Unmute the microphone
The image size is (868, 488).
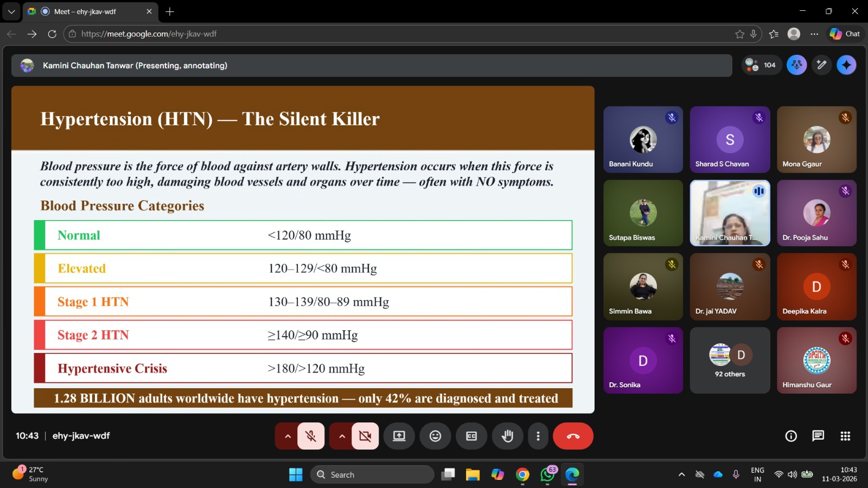point(311,436)
